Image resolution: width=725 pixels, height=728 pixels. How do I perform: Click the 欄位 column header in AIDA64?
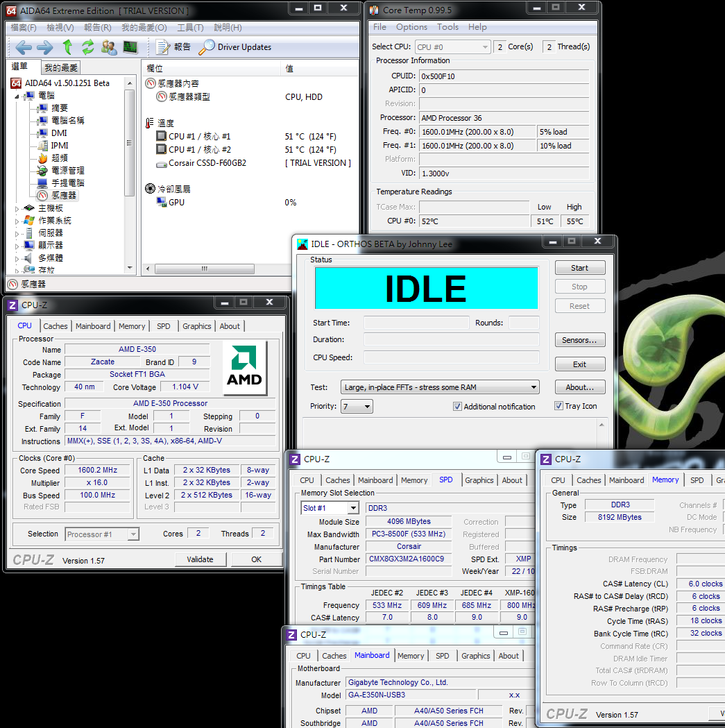(212, 68)
